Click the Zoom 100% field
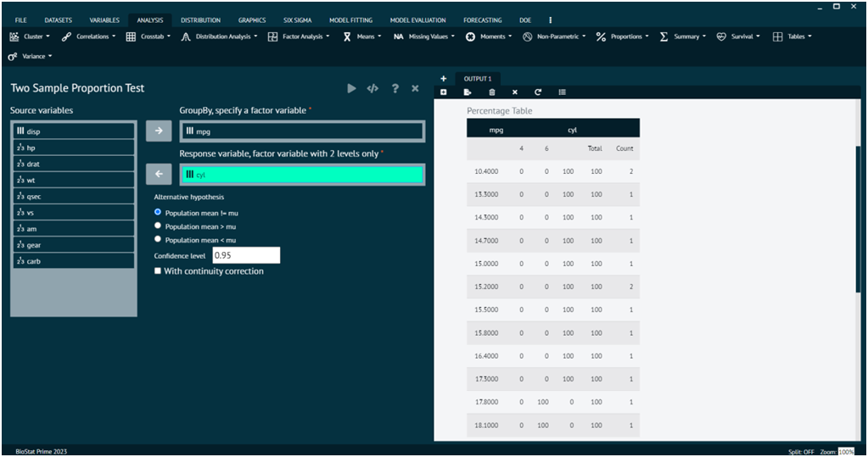The image size is (868, 457). pos(846,451)
